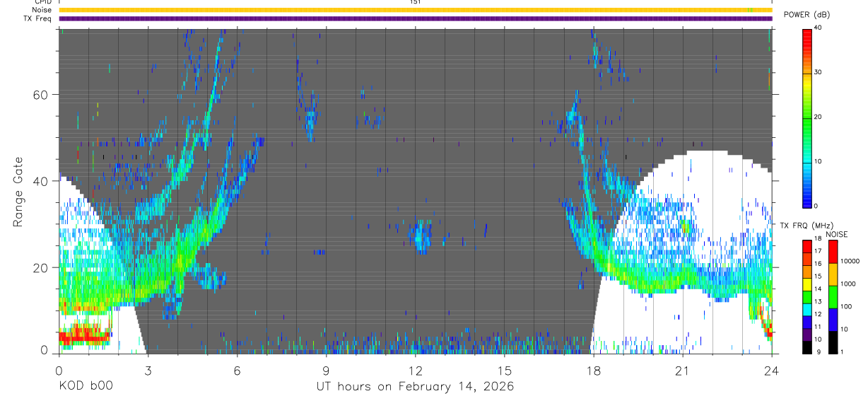The image size is (868, 401).
Task: Select the '12' tick on the UT hours axis
Action: coord(416,370)
